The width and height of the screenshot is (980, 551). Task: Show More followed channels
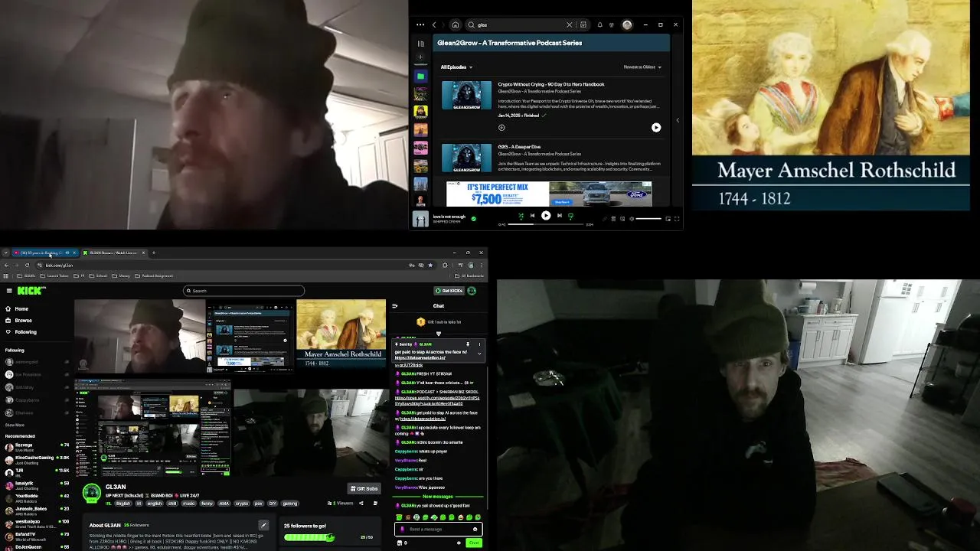(15, 425)
